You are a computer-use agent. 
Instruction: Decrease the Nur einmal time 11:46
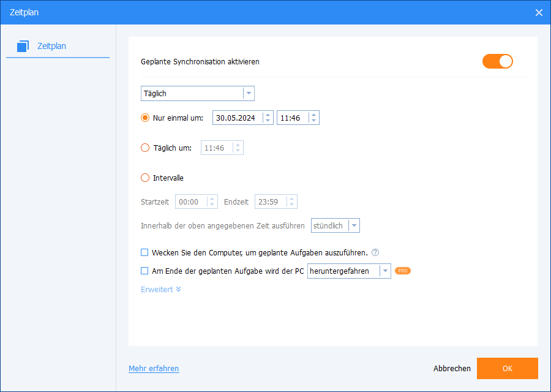point(314,121)
